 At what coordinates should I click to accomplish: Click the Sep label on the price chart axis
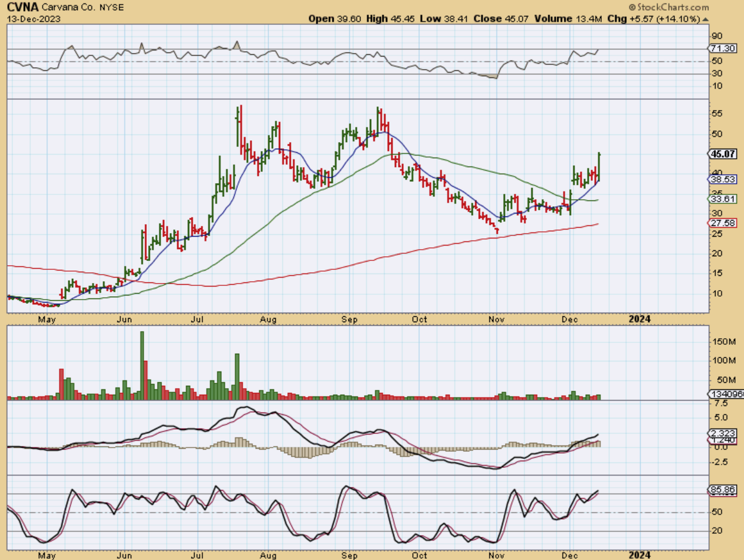pos(349,319)
